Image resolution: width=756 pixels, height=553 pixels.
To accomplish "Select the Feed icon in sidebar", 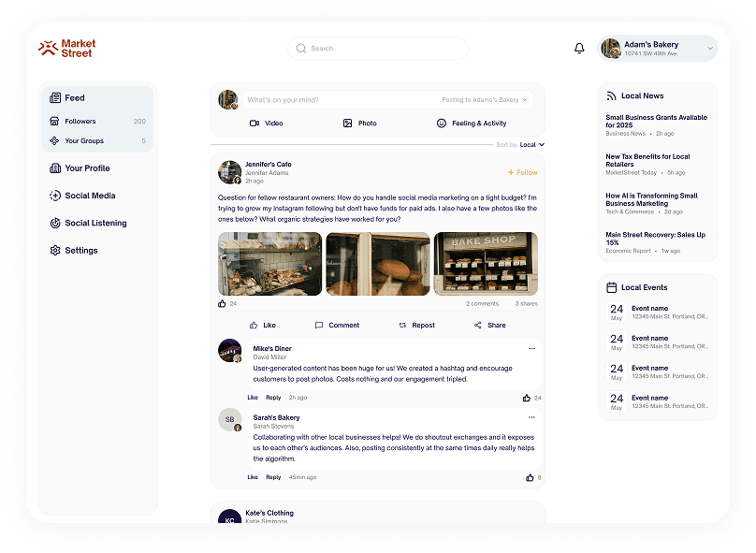I will click(x=55, y=97).
